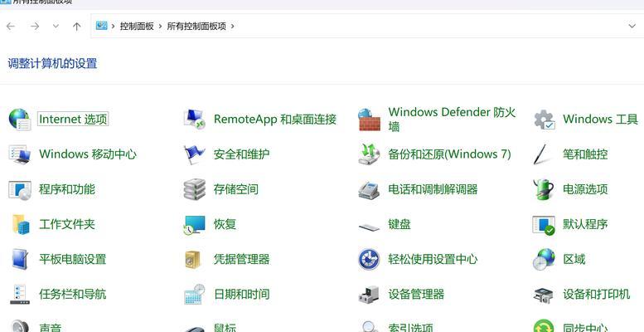Image resolution: width=644 pixels, height=332 pixels.
Task: Open the 平板电脑设置 tablet icon
Action: [19, 259]
